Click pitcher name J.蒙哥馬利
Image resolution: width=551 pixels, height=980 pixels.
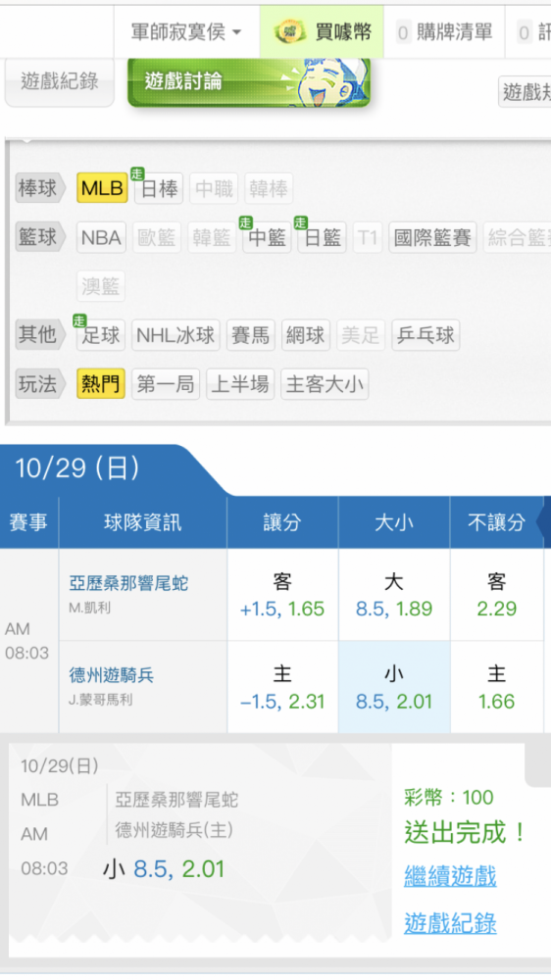point(101,700)
